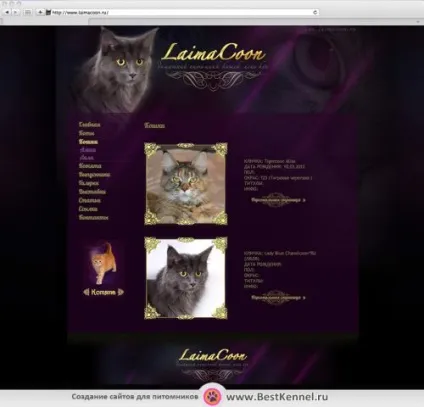Screen dimensions: 424x407
Task: Click the Tigercoon Alisa color (ОКРАС) line
Action: [278, 178]
